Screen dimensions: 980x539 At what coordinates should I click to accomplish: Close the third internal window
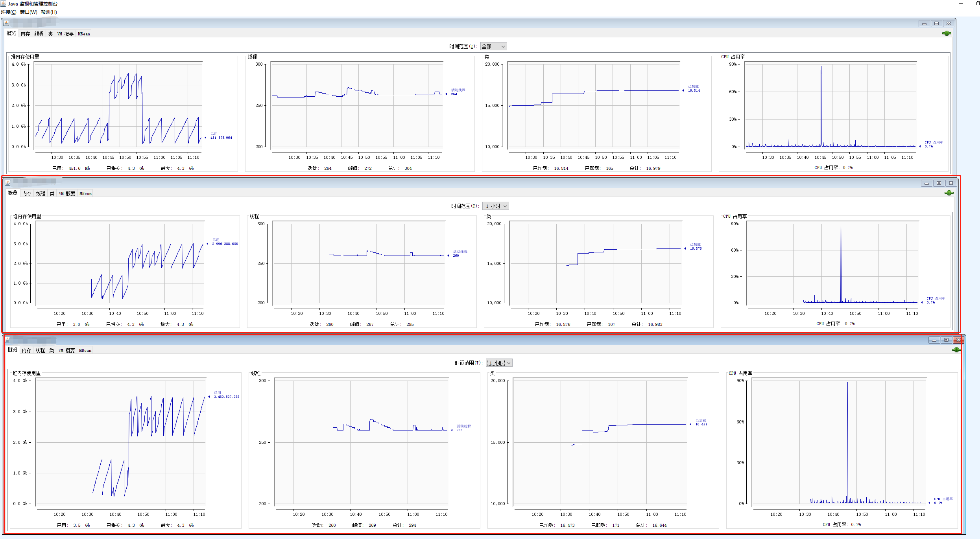tap(958, 340)
